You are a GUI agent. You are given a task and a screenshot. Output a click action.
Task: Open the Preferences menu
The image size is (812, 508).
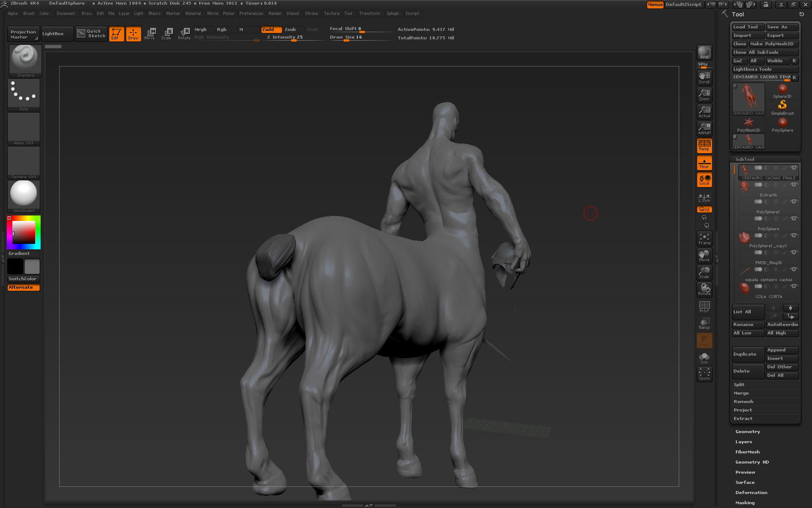[251, 14]
